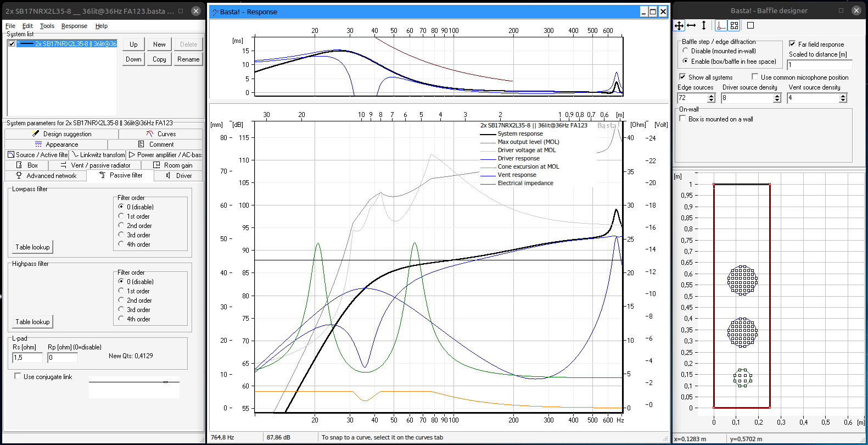Click the slope icon on Linkwitz transform tab
This screenshot has width=868, height=445.
coord(75,154)
